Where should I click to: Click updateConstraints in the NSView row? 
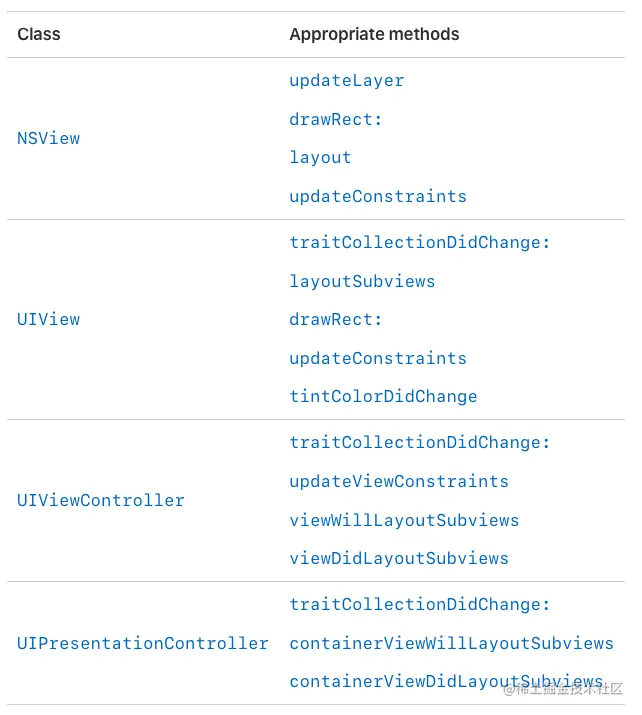pos(378,197)
